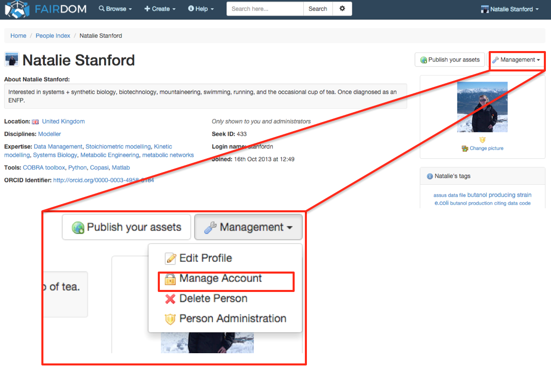Choose Edit Profile in the Management menu
Image resolution: width=551 pixels, height=392 pixels.
click(x=205, y=258)
